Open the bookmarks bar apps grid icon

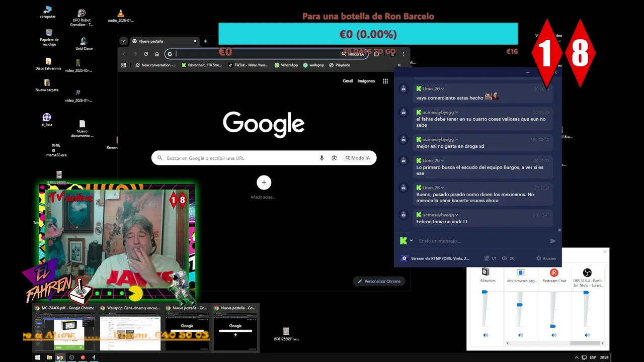click(x=124, y=65)
